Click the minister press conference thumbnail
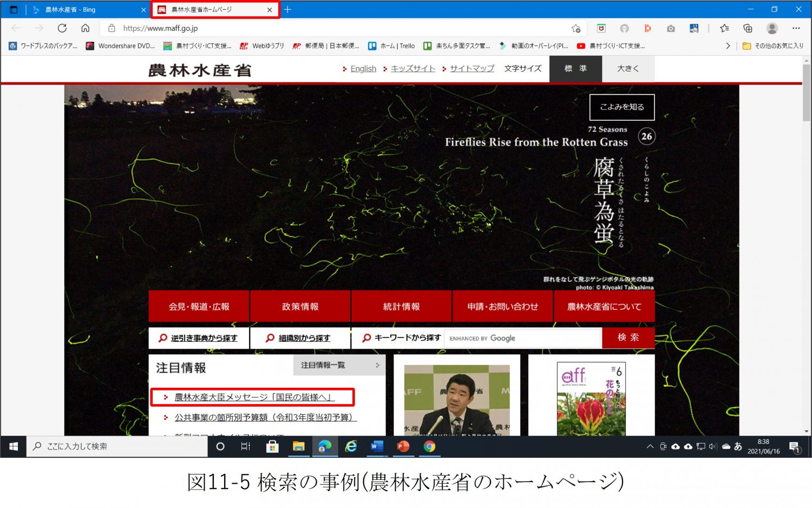Screen dimensions: 812x508 click(457, 400)
